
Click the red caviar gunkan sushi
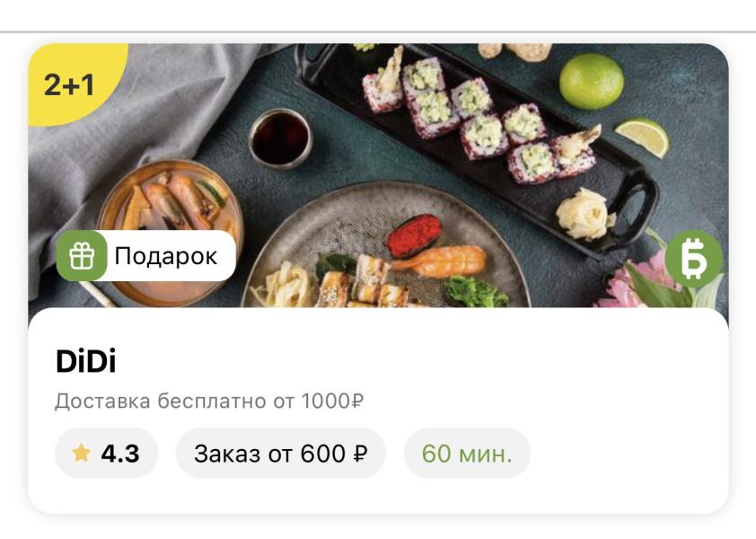click(x=415, y=235)
